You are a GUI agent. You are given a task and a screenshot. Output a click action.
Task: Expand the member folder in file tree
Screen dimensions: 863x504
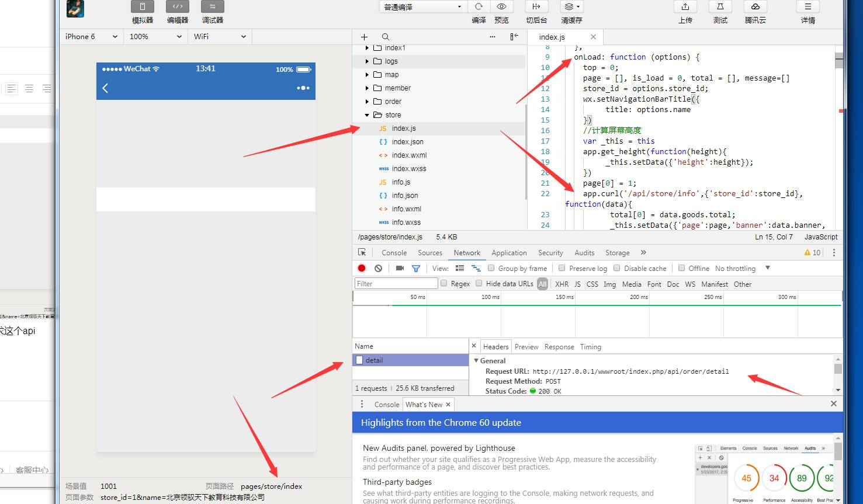pyautogui.click(x=397, y=88)
